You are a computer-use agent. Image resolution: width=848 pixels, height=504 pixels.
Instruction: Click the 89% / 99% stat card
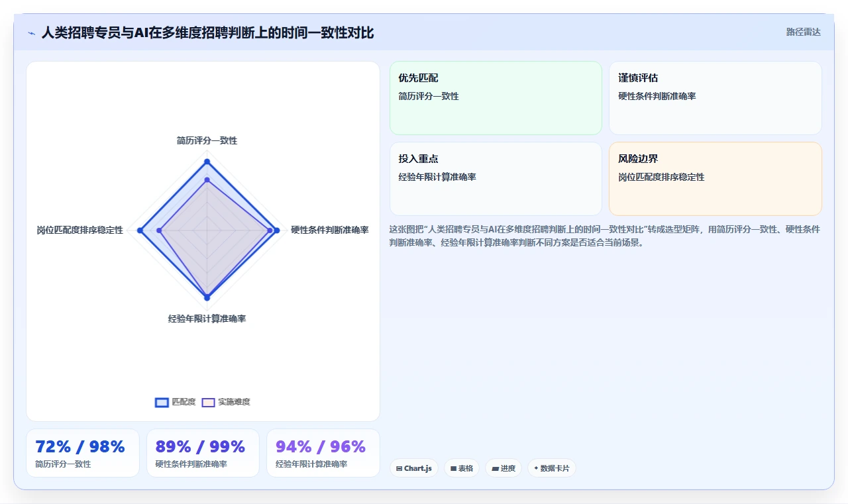pyautogui.click(x=203, y=453)
